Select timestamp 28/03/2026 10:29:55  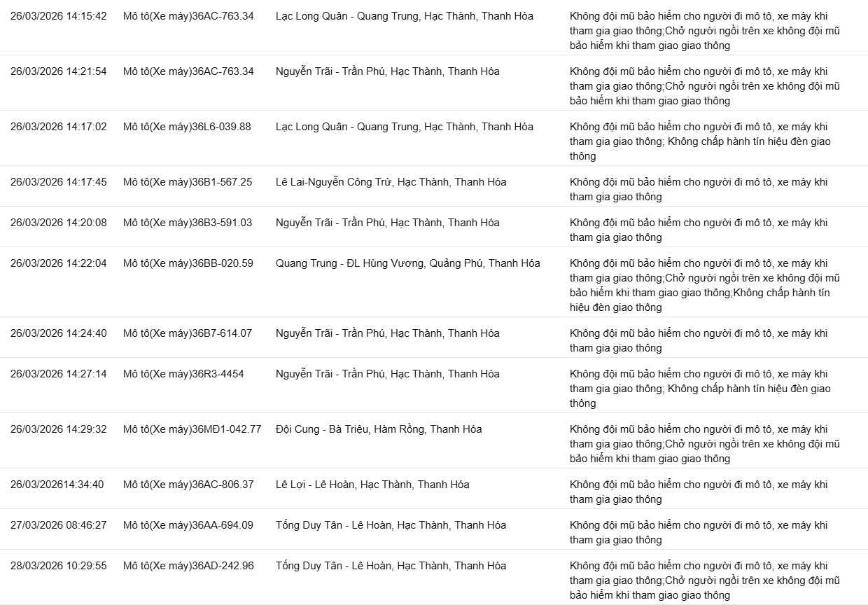[59, 566]
